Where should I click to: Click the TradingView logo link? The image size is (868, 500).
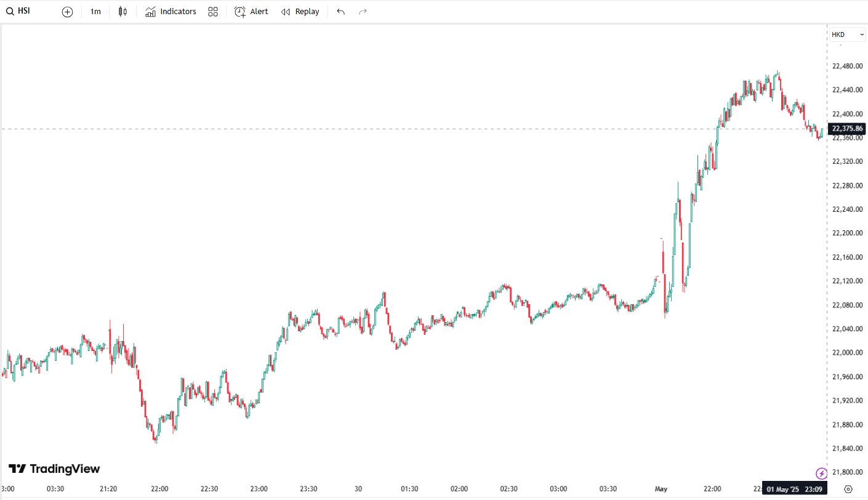pyautogui.click(x=54, y=469)
